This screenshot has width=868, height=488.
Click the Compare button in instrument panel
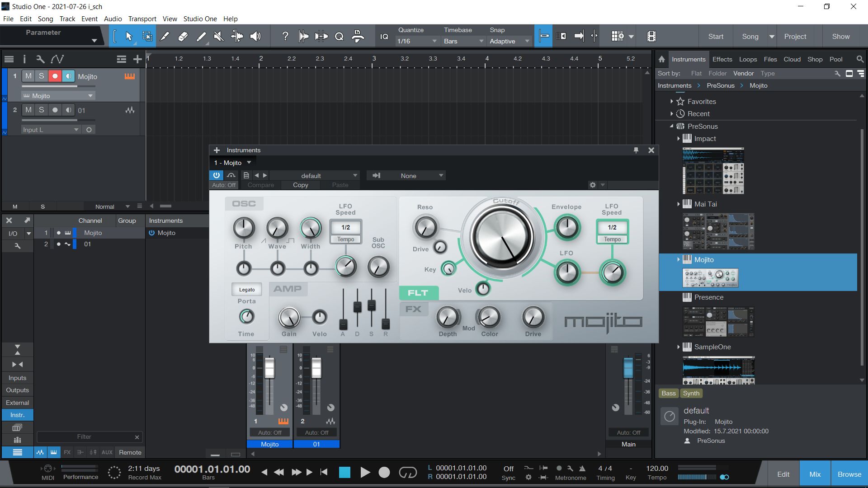260,185
